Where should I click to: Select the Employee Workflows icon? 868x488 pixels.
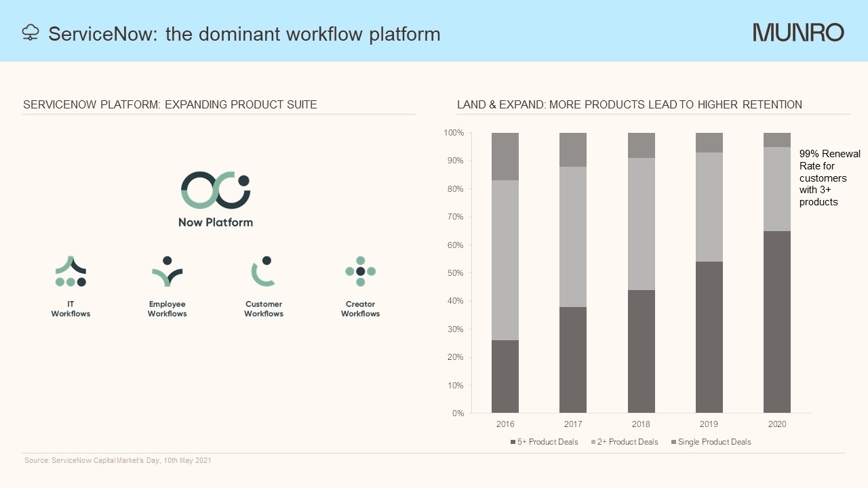(x=167, y=272)
